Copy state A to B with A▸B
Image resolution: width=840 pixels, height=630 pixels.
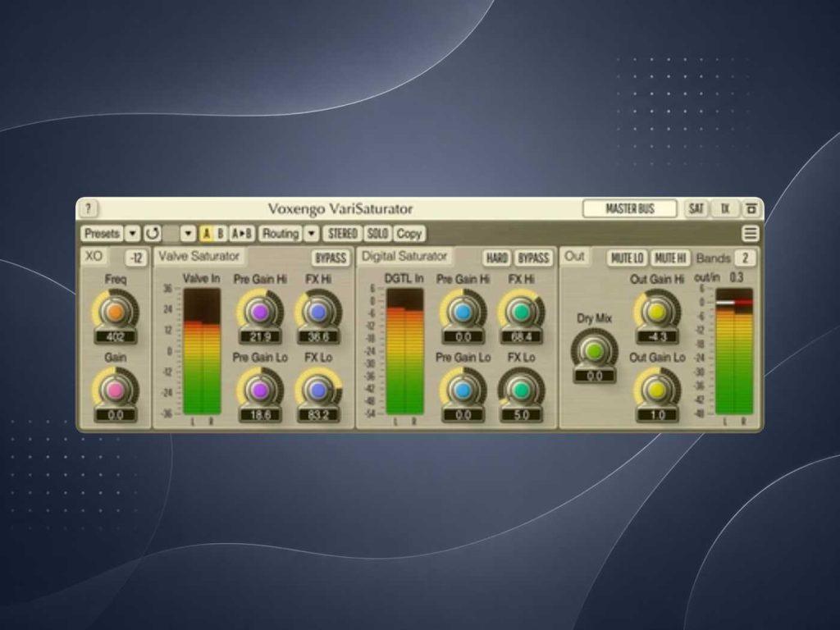click(242, 234)
